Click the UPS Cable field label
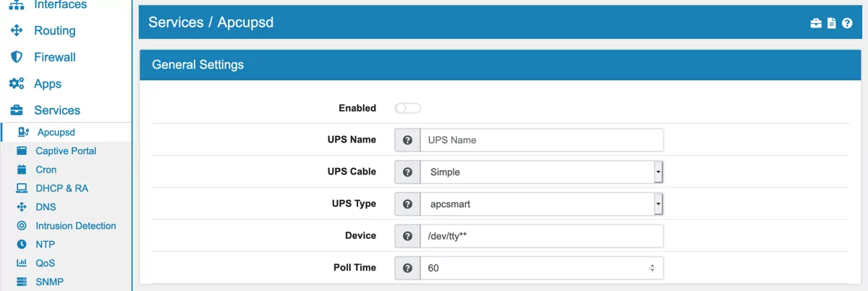 352,172
